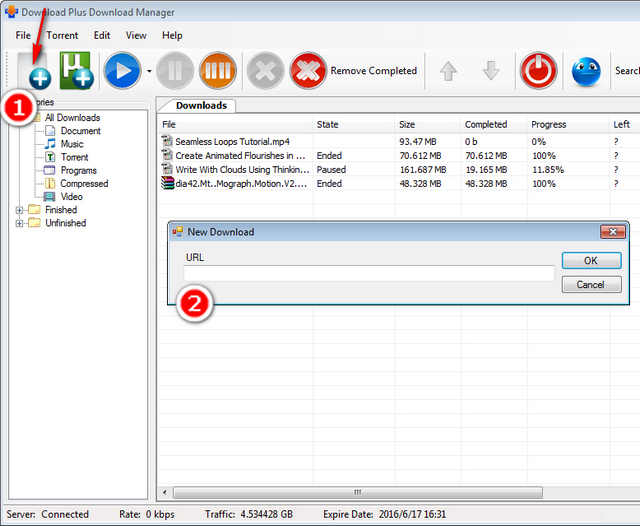This screenshot has width=640, height=526.
Task: Sort by the State column header
Action: [353, 124]
